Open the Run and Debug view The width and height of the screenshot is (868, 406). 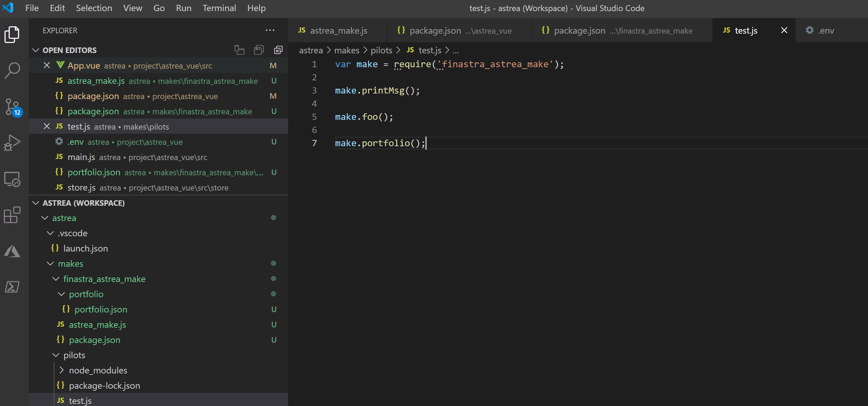tap(12, 143)
